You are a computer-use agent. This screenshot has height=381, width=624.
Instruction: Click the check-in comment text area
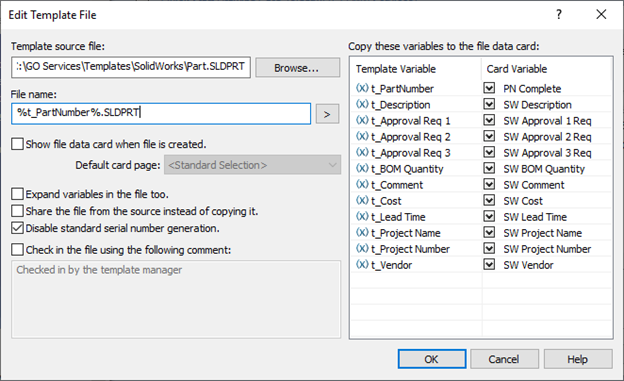click(x=176, y=299)
